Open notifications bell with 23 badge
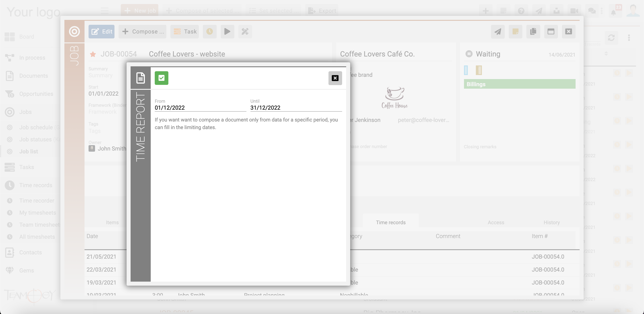 pyautogui.click(x=614, y=11)
